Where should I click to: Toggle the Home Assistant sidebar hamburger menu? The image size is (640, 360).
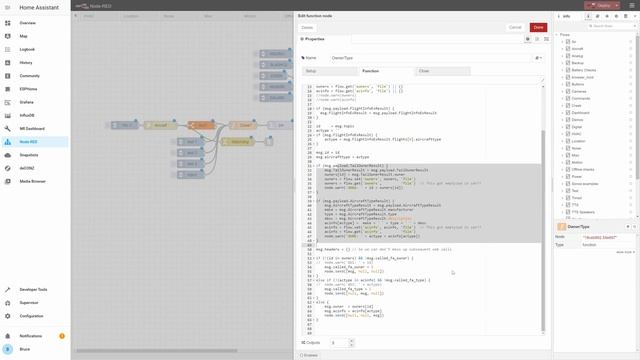coord(7,7)
